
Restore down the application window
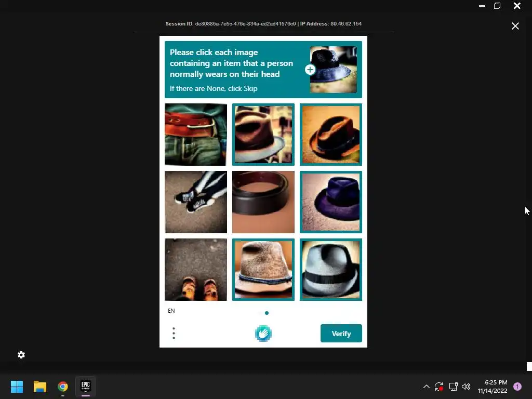[x=497, y=6]
